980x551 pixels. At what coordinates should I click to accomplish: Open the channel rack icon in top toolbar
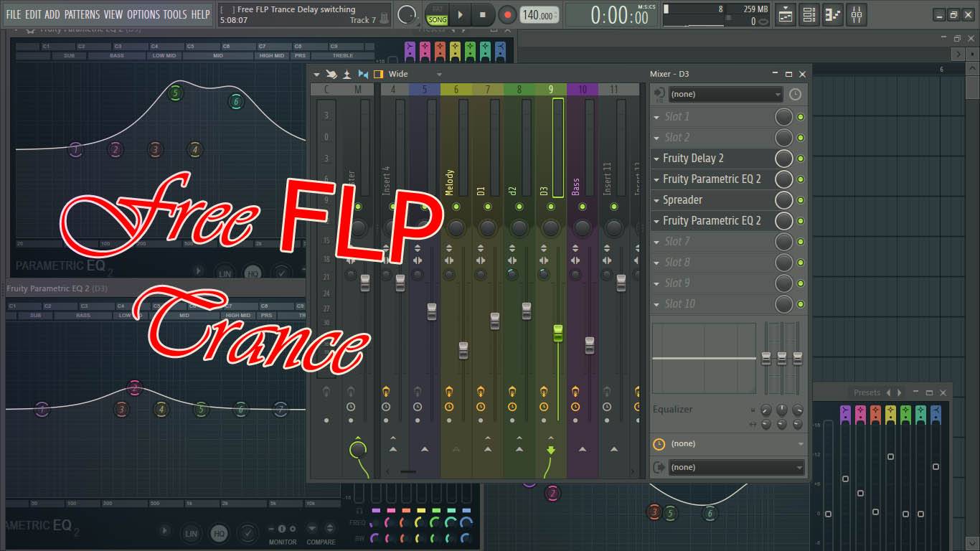(x=809, y=14)
